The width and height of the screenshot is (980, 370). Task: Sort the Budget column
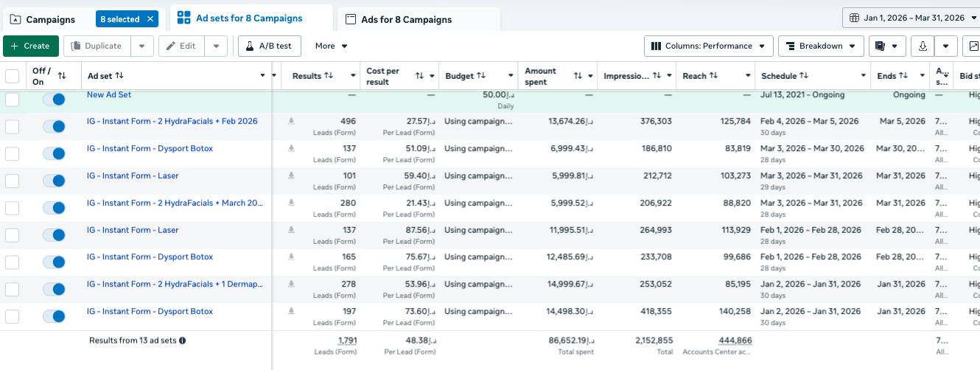pyautogui.click(x=481, y=76)
